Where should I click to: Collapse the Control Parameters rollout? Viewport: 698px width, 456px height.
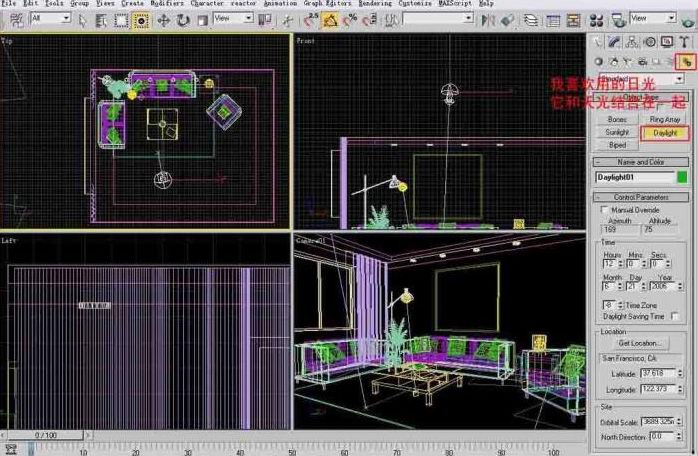coord(640,197)
